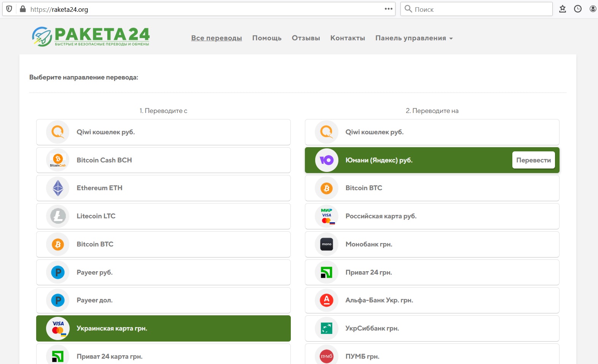Image resolution: width=598 pixels, height=364 pixels.
Task: Select Qiwi кошелек руб. as source
Action: (x=163, y=132)
